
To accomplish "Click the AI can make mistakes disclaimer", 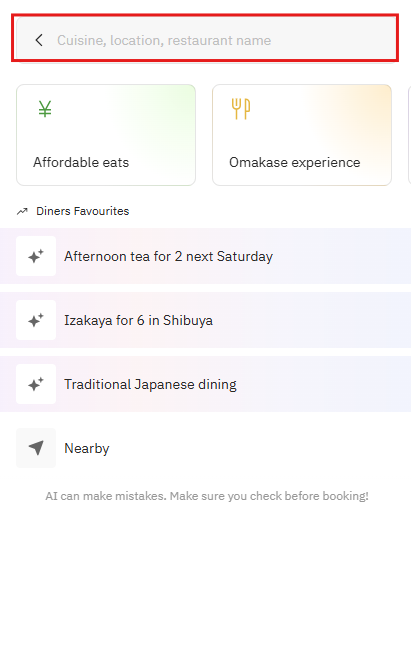I will [x=207, y=496].
